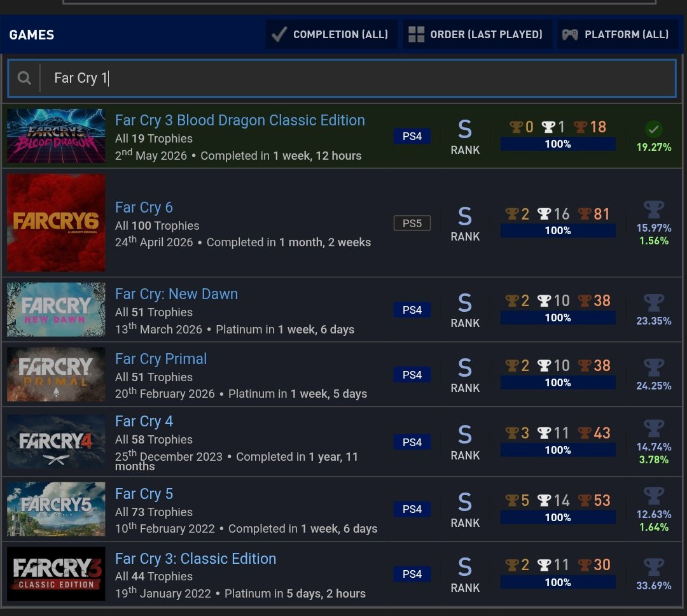Click the platinum trophy icon above 33.69%
Screen dimensions: 687x616
coord(654,568)
